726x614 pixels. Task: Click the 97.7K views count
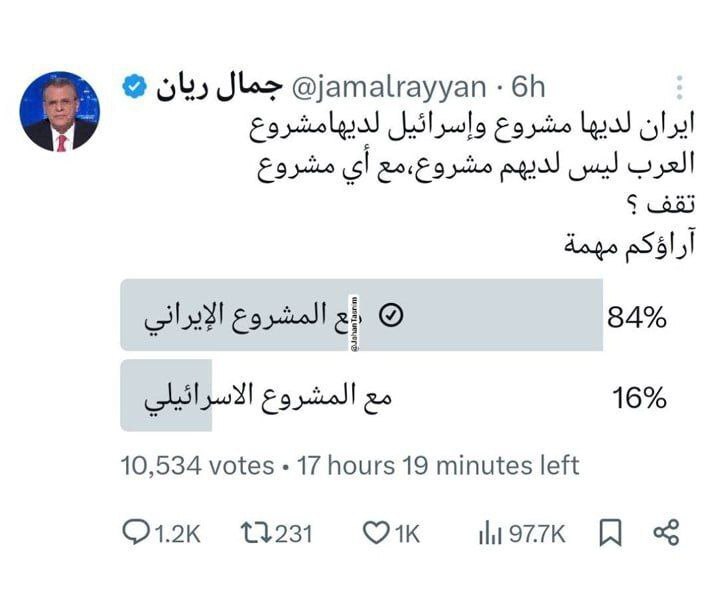click(x=537, y=534)
